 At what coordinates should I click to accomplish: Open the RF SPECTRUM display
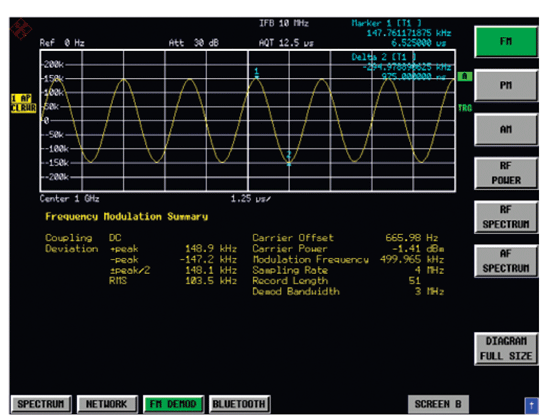[x=506, y=217]
